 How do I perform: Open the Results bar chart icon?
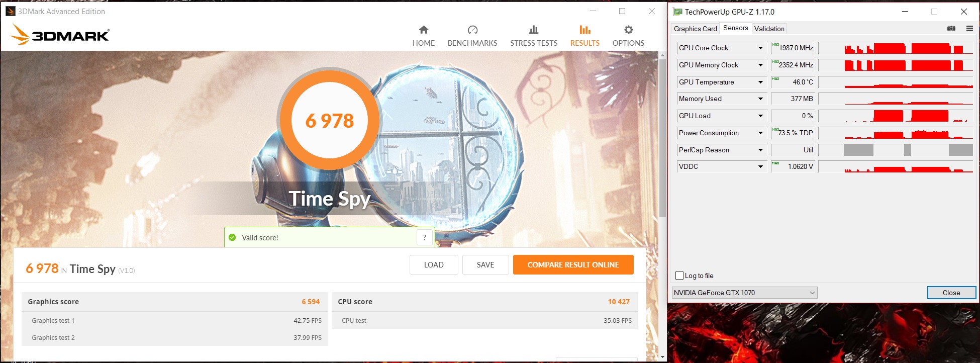(x=585, y=30)
